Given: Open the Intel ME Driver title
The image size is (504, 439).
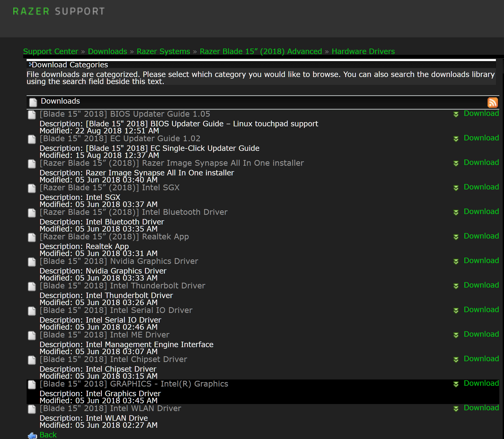Looking at the screenshot, I should (104, 335).
